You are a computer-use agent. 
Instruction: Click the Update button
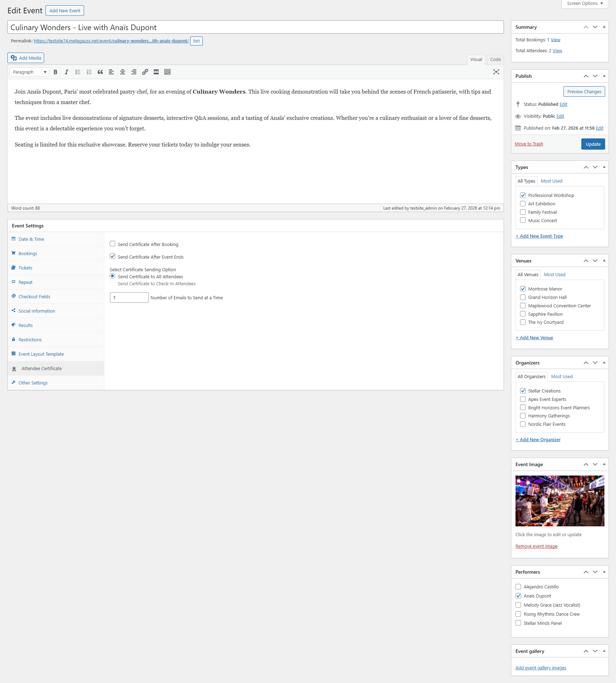tap(593, 144)
